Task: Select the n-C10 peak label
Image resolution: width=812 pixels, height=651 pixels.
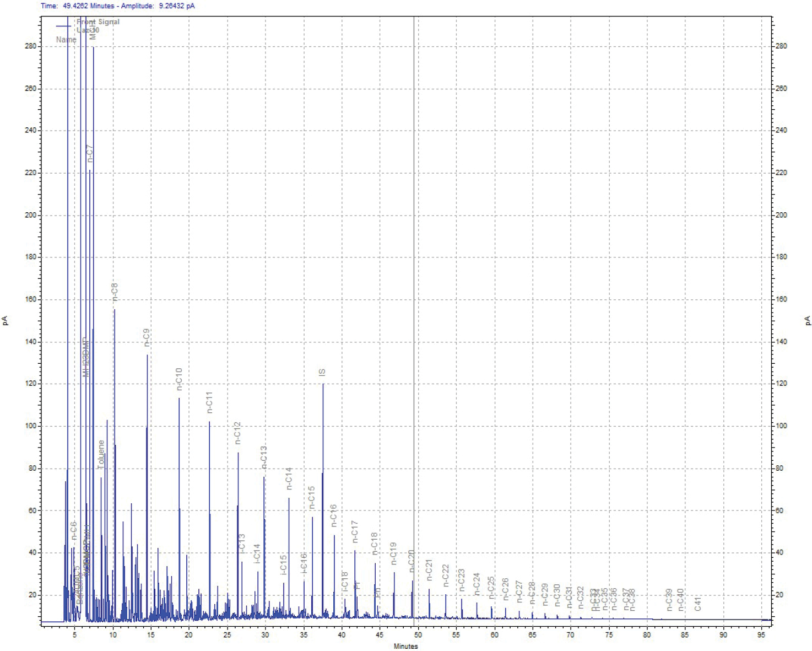Action: [x=178, y=379]
